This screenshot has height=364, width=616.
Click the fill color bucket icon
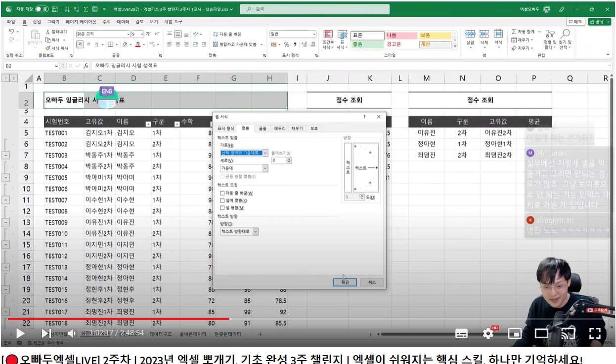coord(125,44)
